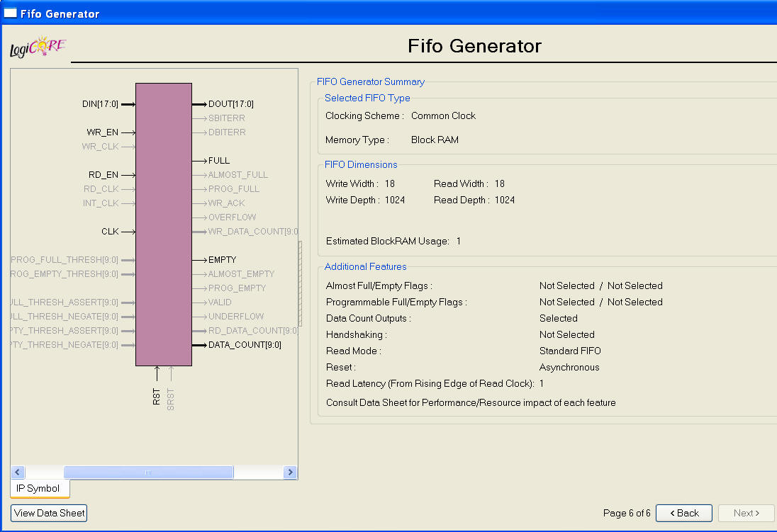Select the purple FIFO block in symbol
Screen dimensions: 777x532
(164, 225)
